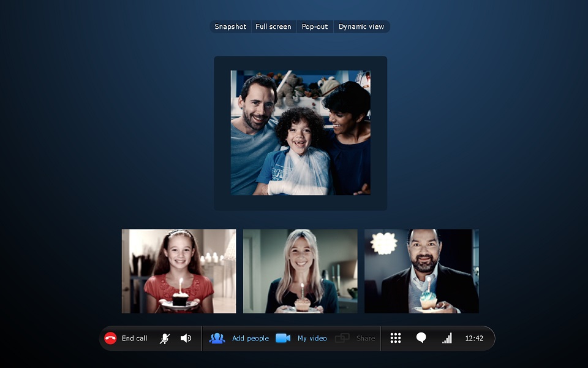The image size is (588, 368).
Task: Click the Share screens icon
Action: (x=342, y=338)
